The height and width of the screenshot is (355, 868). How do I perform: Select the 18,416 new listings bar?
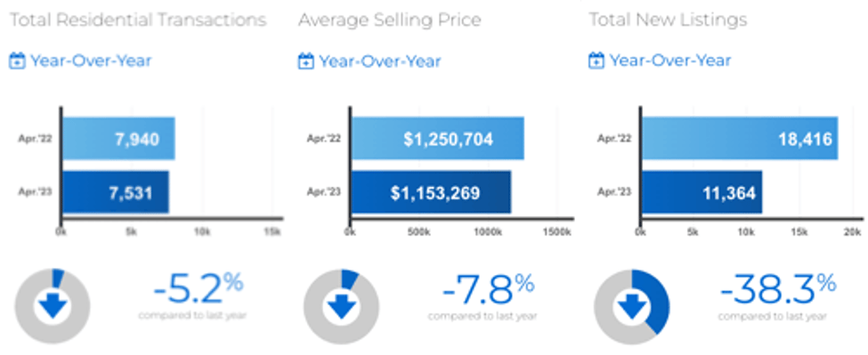[740, 139]
